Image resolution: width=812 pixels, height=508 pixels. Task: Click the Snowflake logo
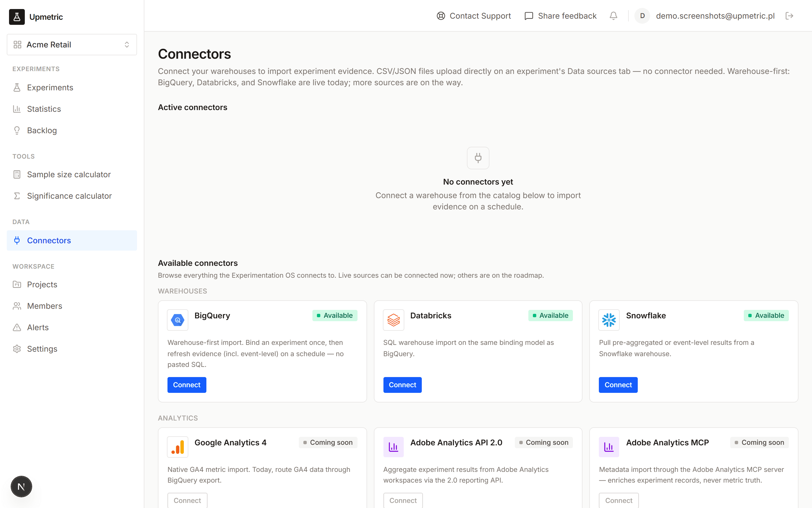[609, 320]
